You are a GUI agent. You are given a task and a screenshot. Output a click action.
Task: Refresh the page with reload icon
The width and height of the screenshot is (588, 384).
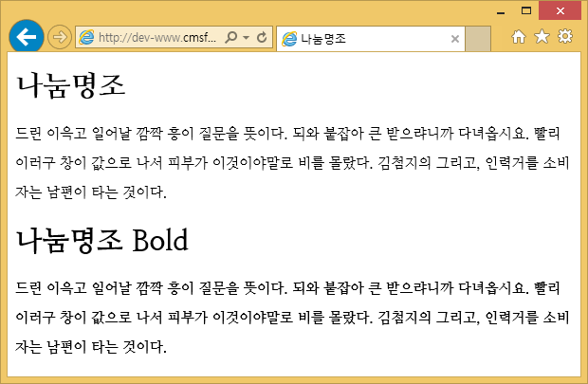click(x=262, y=37)
